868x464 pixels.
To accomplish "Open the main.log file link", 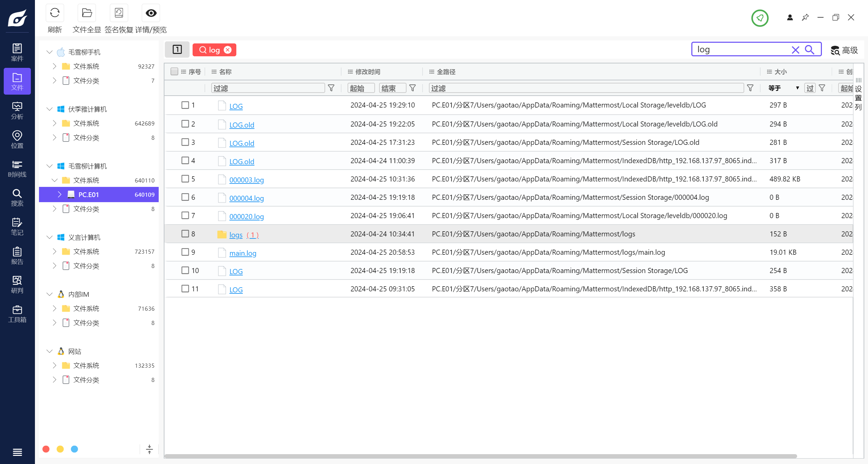I will pyautogui.click(x=243, y=253).
